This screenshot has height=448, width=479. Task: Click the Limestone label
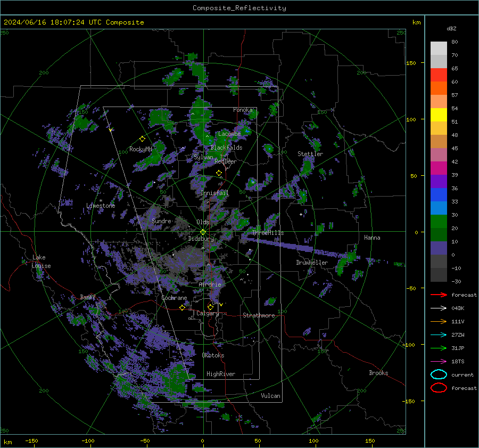[101, 206]
